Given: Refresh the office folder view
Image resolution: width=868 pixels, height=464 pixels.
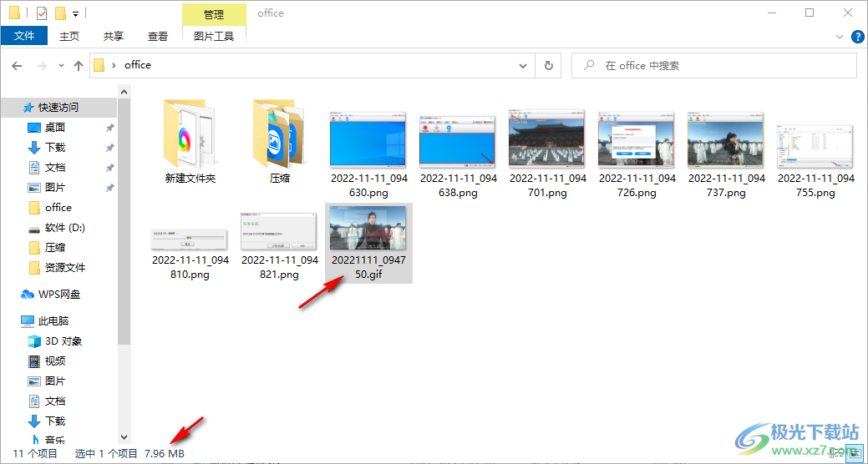Looking at the screenshot, I should point(549,65).
